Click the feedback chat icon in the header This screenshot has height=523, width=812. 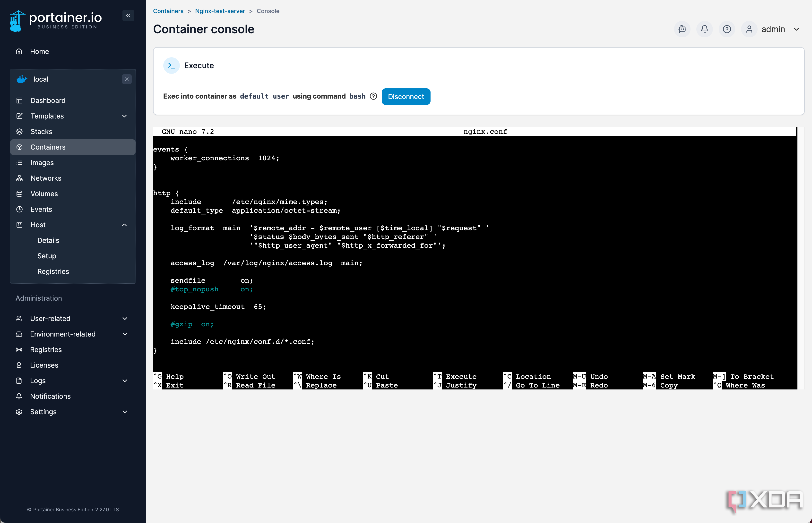coord(682,29)
